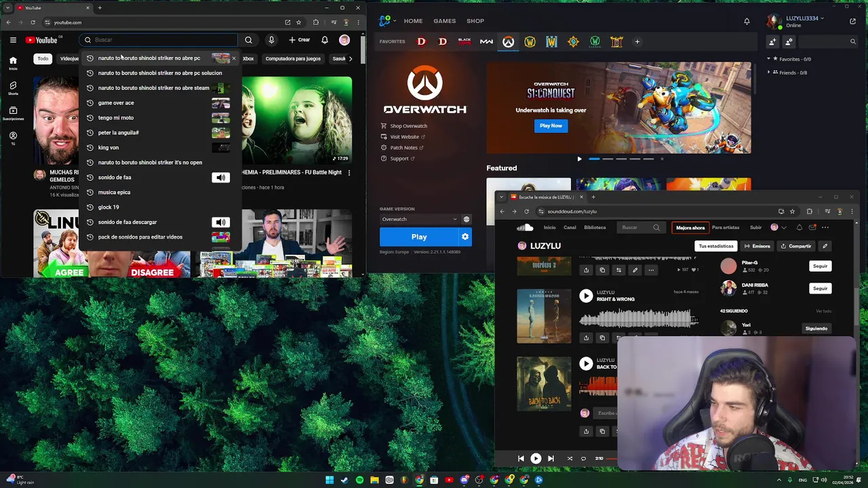Click the edit pencil on the LUZYLU profile

click(x=825, y=246)
